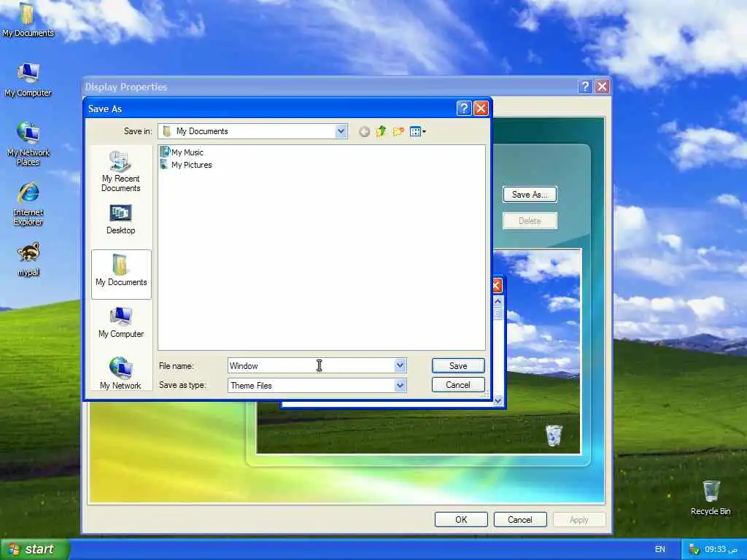Click Save button in Save As dialog

(458, 366)
